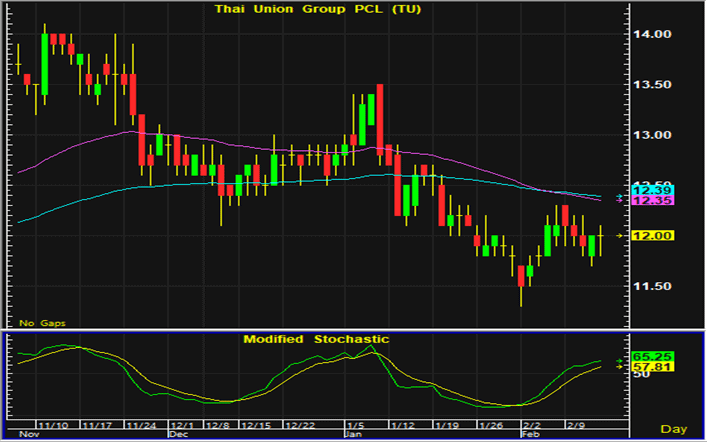Select the 11.50 price axis label
Screen dimensions: 707x442
(654, 286)
